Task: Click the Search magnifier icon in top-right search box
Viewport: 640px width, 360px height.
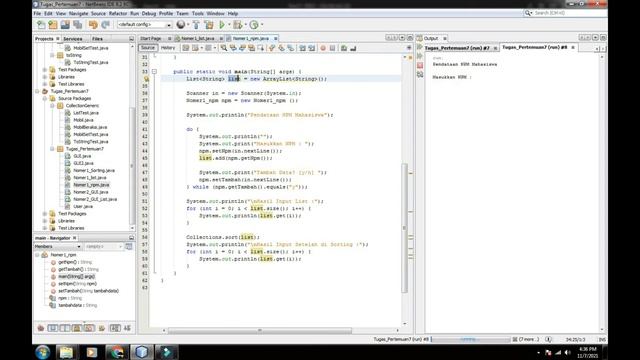Action: (x=528, y=13)
